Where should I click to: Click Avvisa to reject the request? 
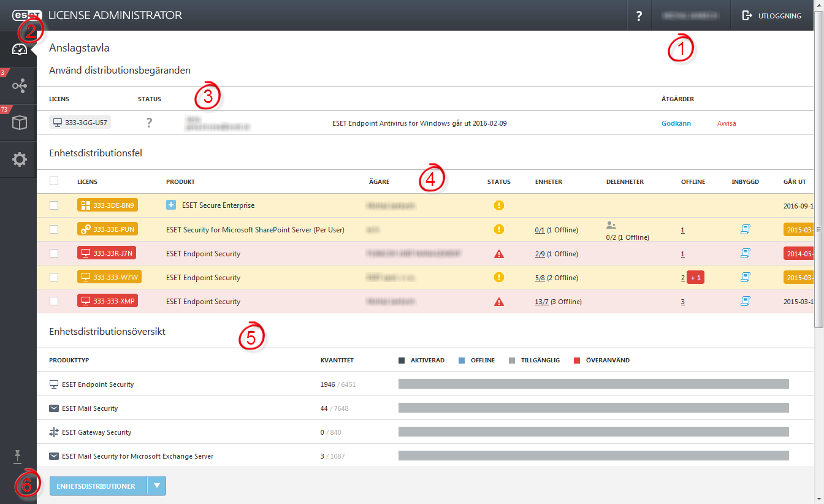727,123
